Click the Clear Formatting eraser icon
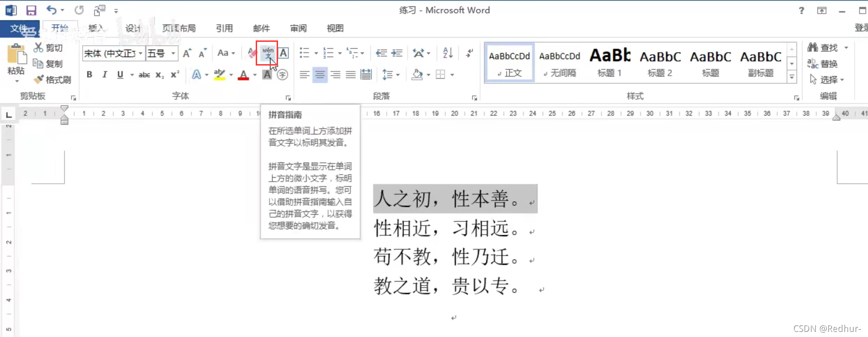Screen dimensions: 868x337 click(x=252, y=53)
